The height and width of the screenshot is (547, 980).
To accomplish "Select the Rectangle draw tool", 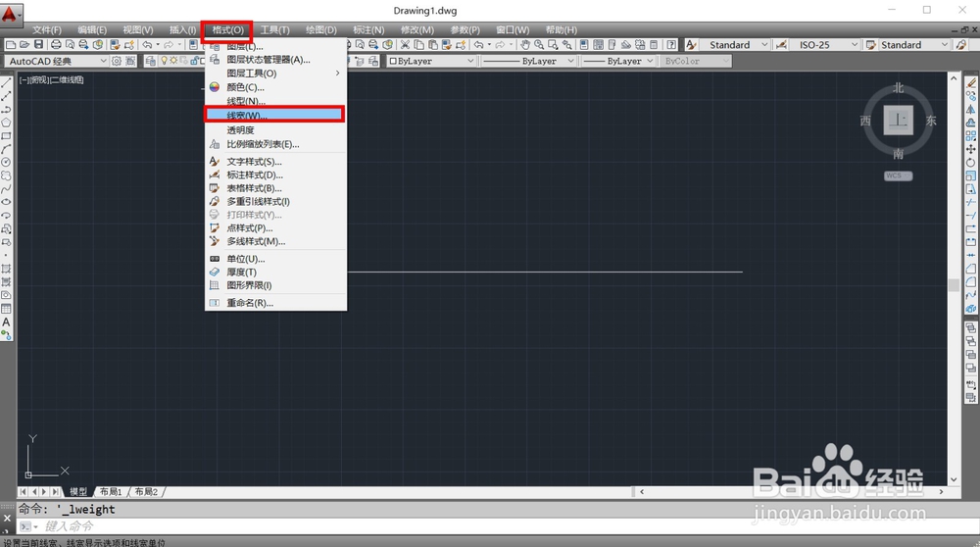I will (6, 135).
